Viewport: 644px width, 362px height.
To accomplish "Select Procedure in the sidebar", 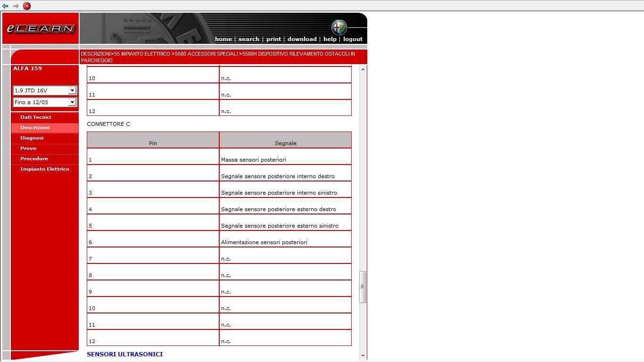I will point(34,159).
